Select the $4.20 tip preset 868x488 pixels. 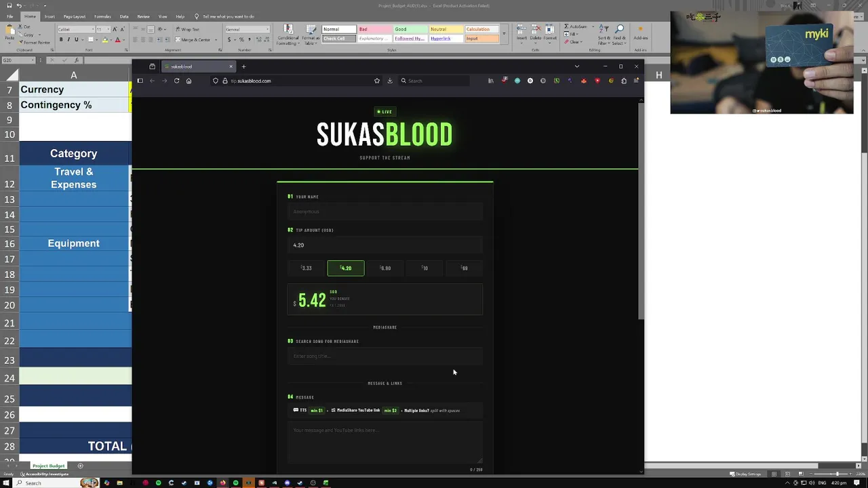346,268
